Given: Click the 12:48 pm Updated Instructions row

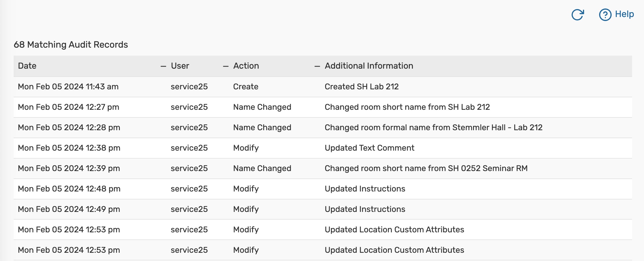Looking at the screenshot, I should pos(69,189).
